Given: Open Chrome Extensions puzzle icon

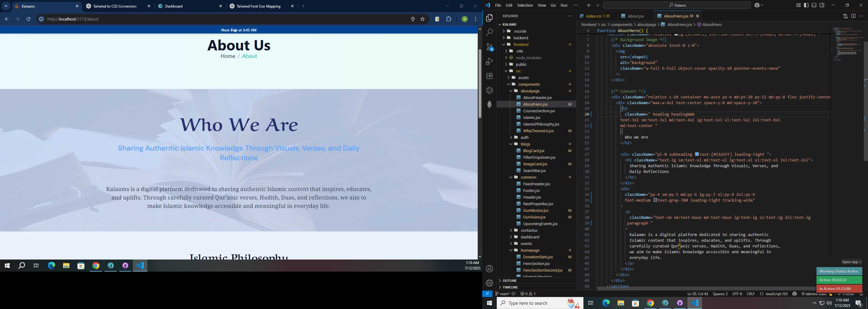Looking at the screenshot, I should coord(448,19).
